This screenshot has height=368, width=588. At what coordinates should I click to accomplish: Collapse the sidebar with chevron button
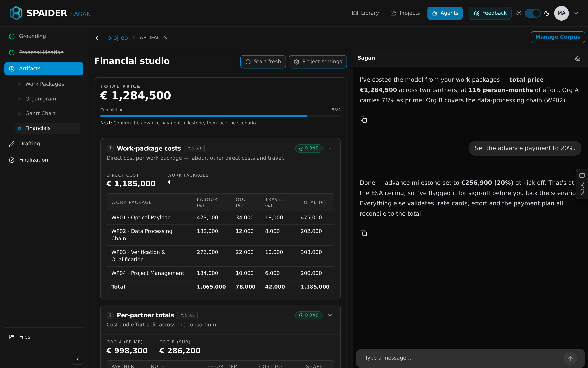coord(77,359)
